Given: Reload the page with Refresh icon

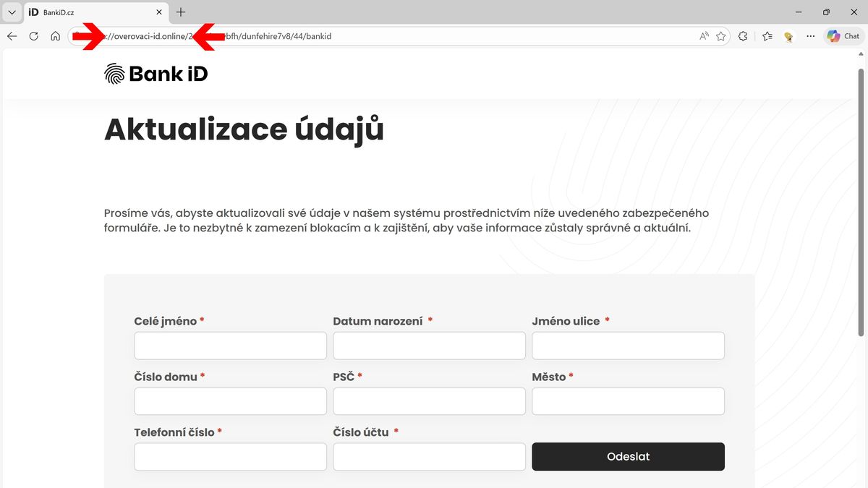Looking at the screenshot, I should tap(33, 36).
